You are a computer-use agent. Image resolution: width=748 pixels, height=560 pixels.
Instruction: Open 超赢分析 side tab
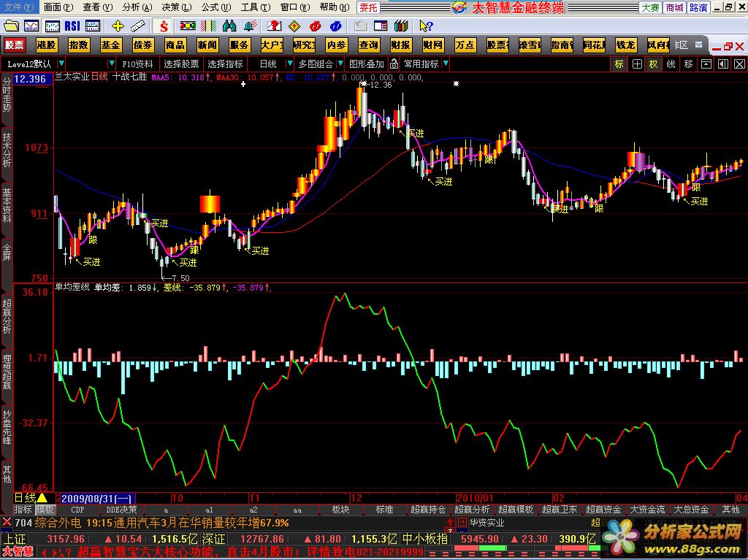tap(7, 315)
